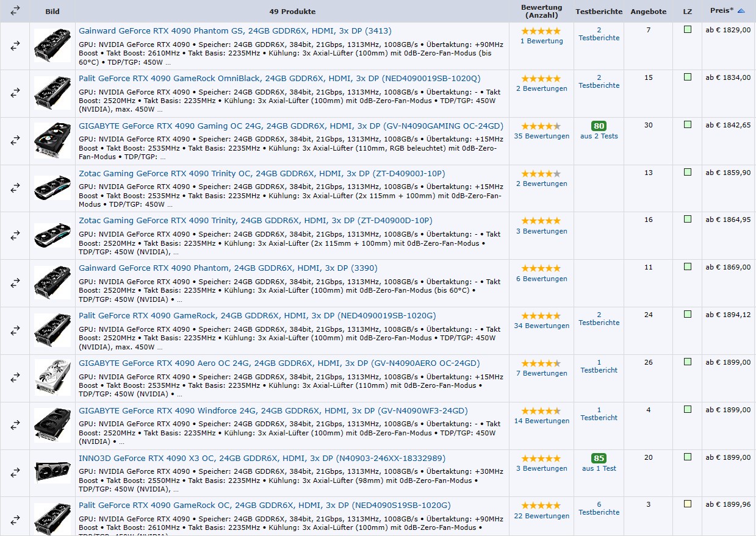Sort by Bewertung (Anzahl) column header
The height and width of the screenshot is (536, 756).
click(x=542, y=11)
